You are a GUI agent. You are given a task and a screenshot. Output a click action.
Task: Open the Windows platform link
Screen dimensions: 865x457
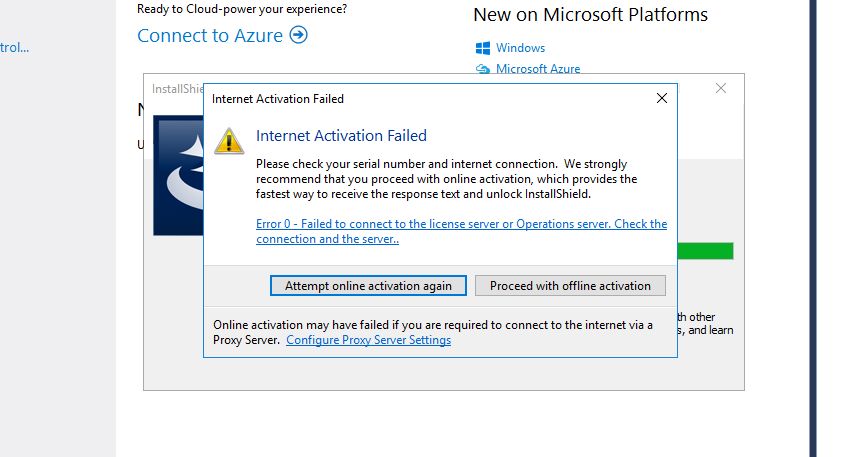click(520, 48)
